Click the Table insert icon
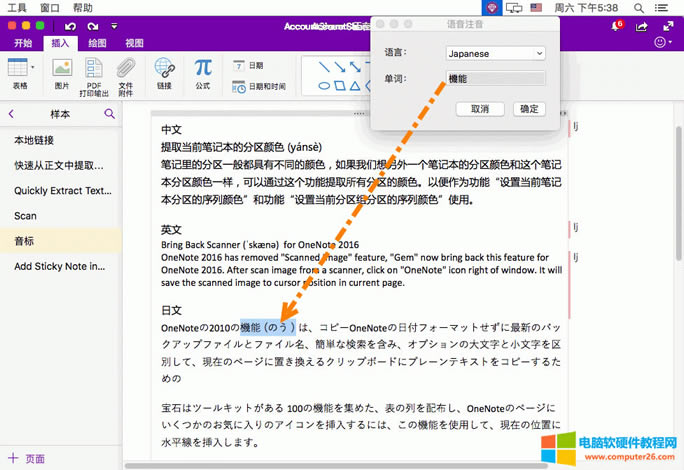Screen dimensions: 684x470 [x=17, y=68]
